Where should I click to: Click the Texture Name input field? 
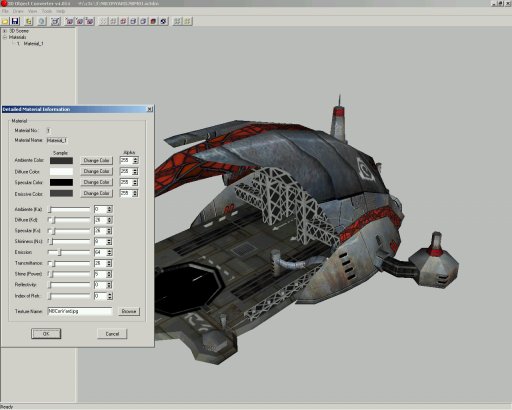point(80,311)
